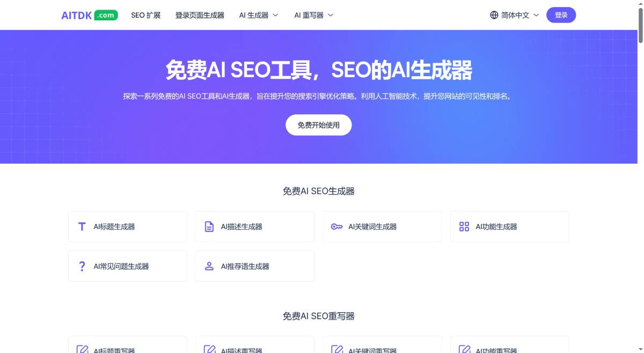Click the key icon for AI关键词生成器

coord(336,226)
